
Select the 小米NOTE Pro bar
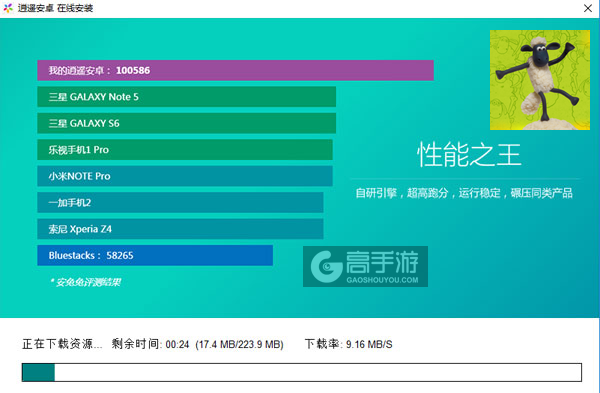185,176
